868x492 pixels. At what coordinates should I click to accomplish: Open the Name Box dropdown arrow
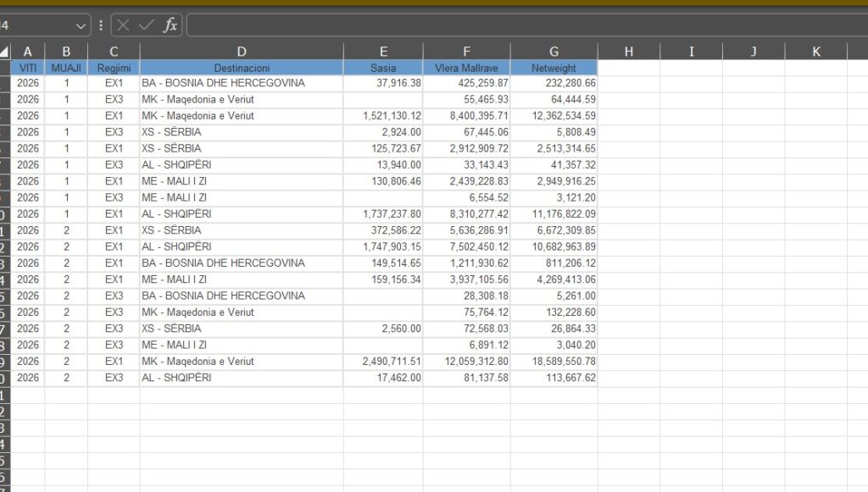(81, 25)
